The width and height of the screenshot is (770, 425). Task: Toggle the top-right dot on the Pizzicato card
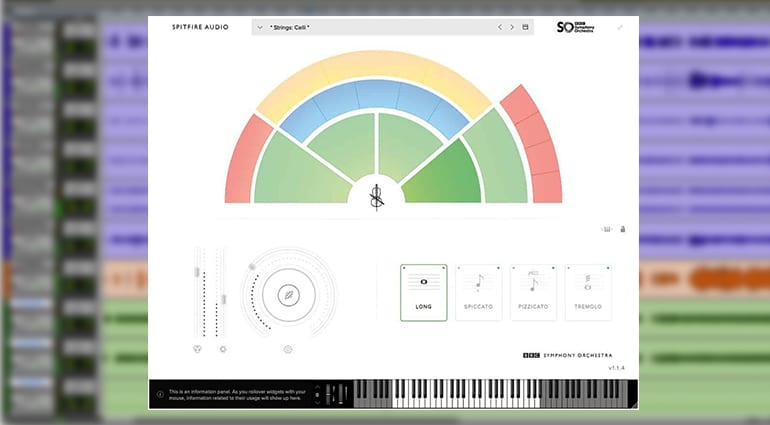[x=553, y=268]
